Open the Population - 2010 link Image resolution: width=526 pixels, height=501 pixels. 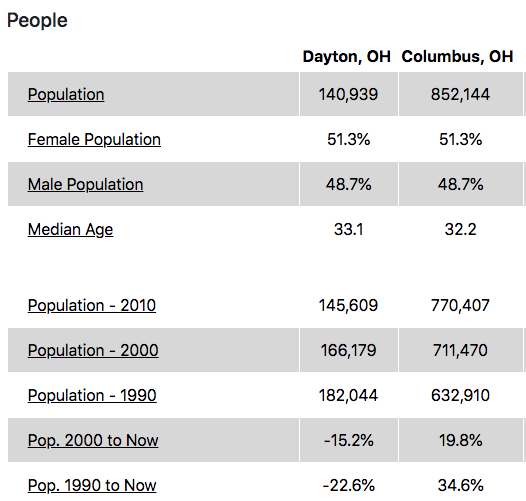(92, 305)
